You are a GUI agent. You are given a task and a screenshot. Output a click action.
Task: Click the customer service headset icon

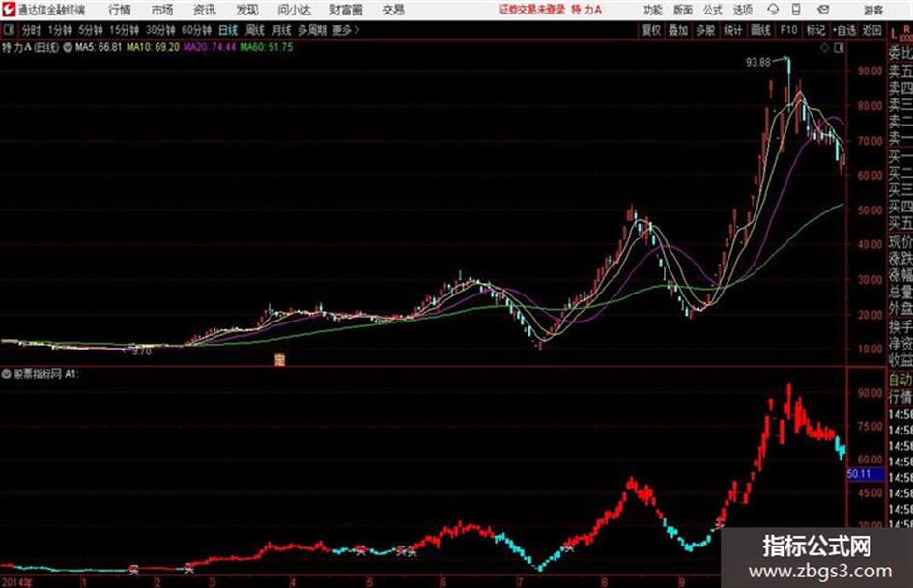click(773, 10)
